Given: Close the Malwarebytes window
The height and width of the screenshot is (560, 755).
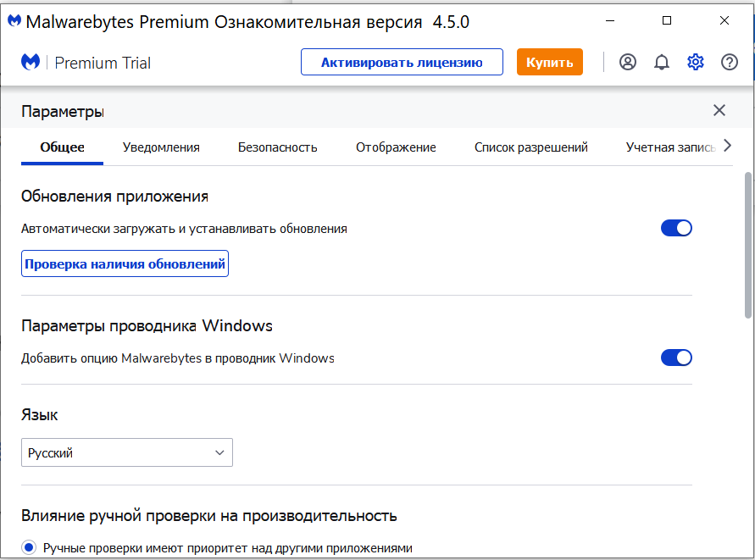Looking at the screenshot, I should tap(724, 20).
